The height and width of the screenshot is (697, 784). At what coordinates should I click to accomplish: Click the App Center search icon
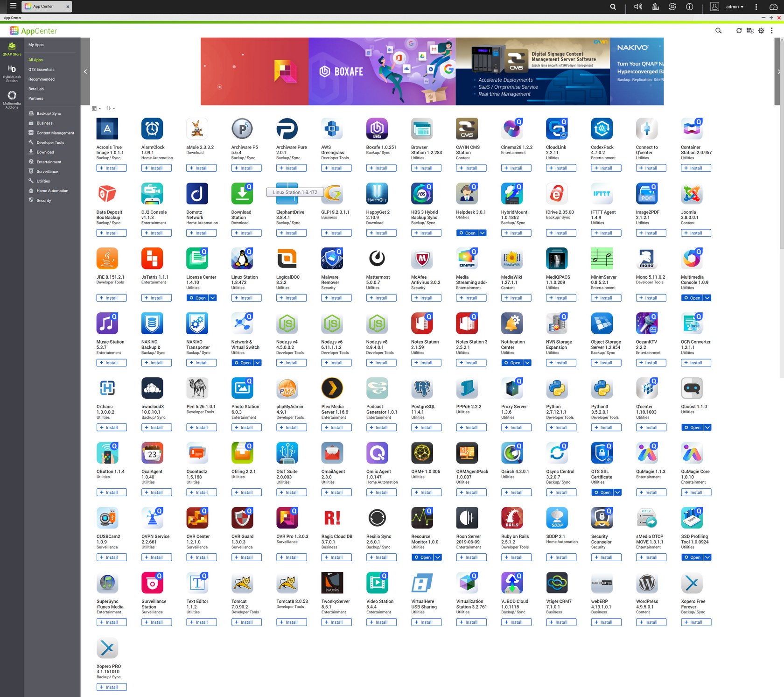click(718, 31)
